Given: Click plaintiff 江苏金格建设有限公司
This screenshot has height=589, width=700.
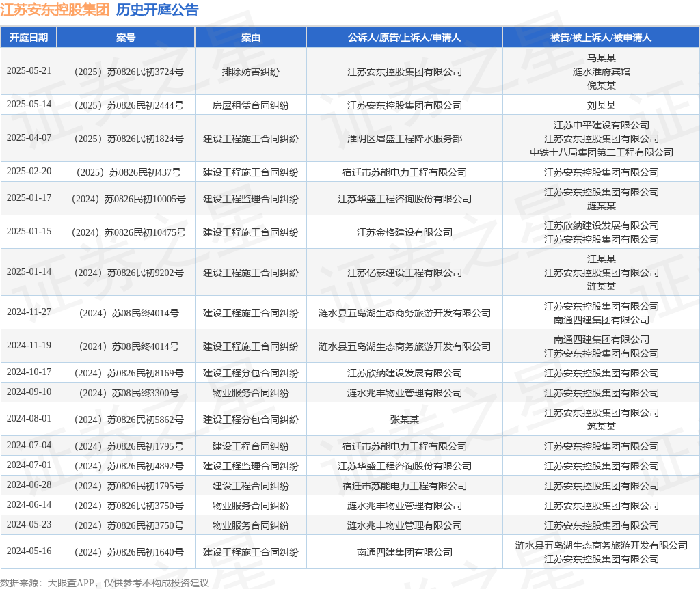Looking at the screenshot, I should (x=405, y=232).
